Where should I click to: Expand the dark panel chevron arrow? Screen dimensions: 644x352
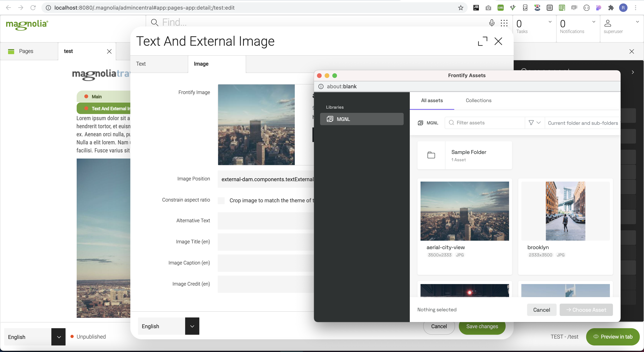[x=632, y=72]
